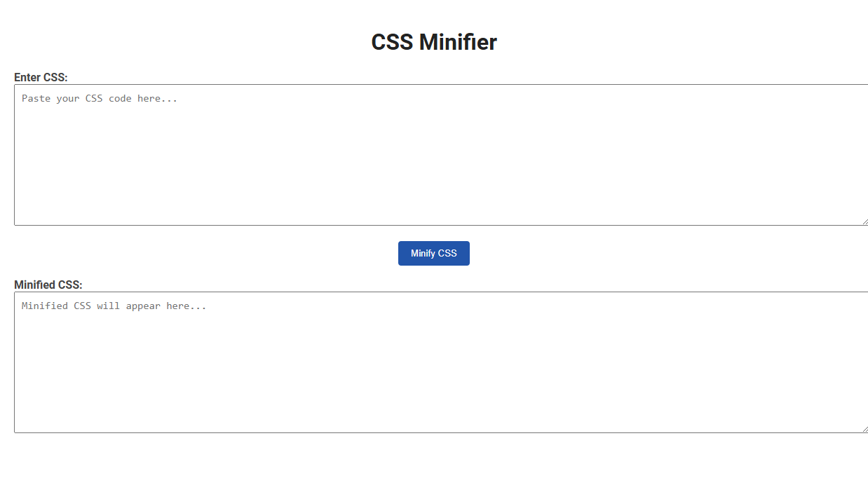Screen dimensions: 868x478
Task: Click the CSS Minifier page title
Action: [433, 41]
